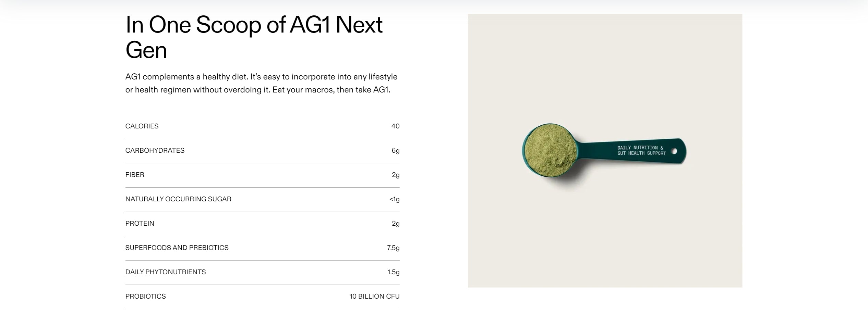Select the FIBER row label

point(135,175)
